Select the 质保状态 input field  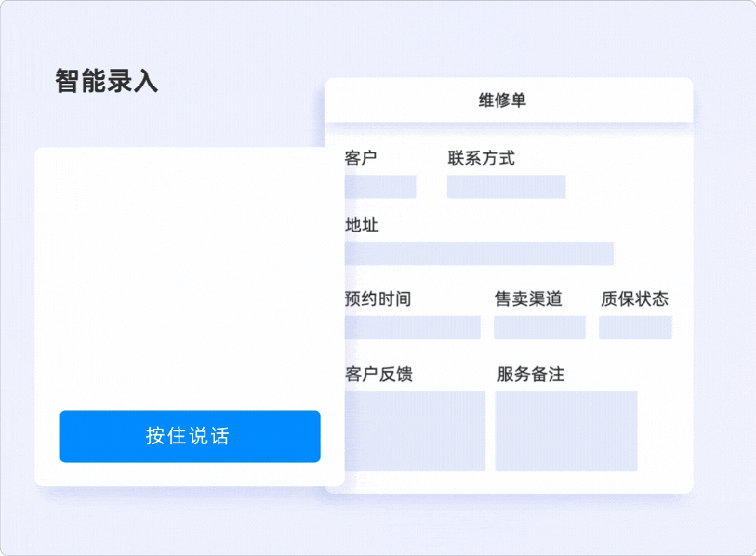[635, 327]
